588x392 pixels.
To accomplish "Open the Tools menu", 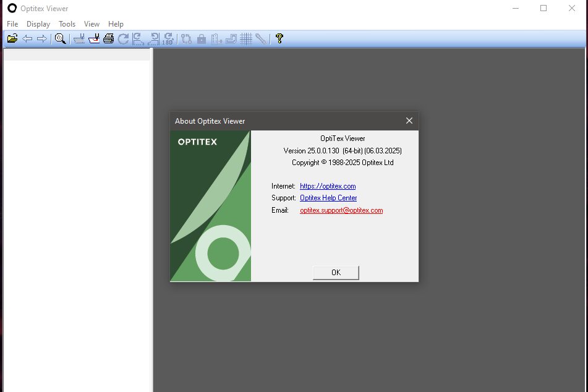I will (x=67, y=24).
